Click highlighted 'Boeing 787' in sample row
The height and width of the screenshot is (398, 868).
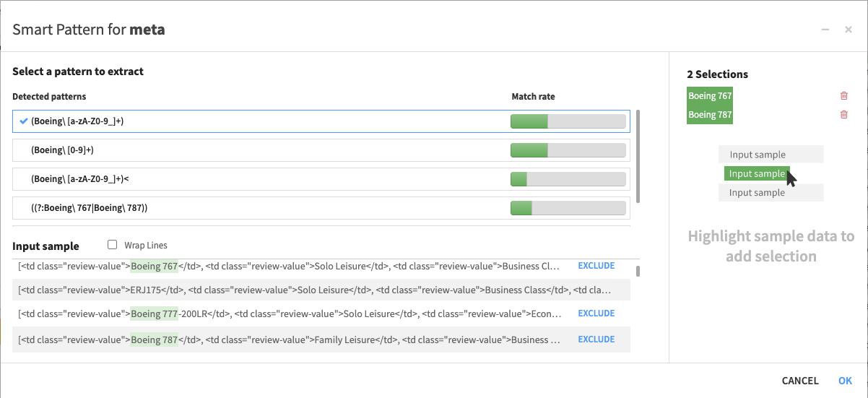point(155,339)
